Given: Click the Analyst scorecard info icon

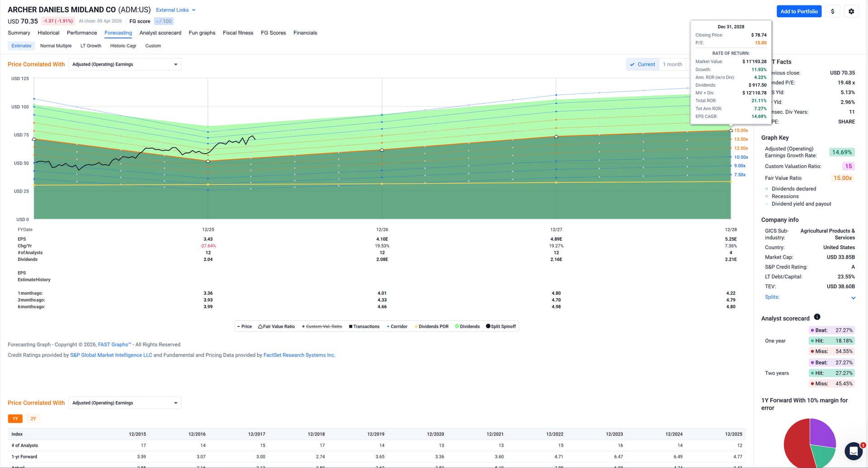Looking at the screenshot, I should click(x=817, y=317).
